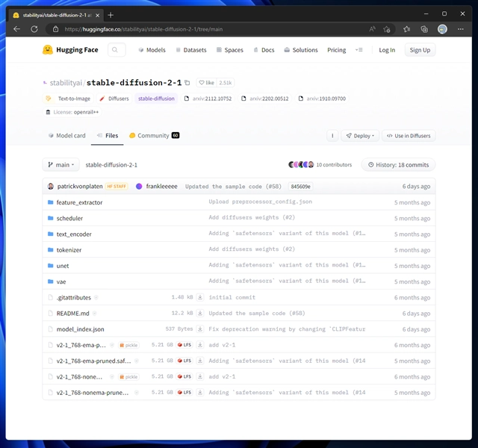Open the tokenizer folder
The image size is (478, 448).
(x=69, y=250)
